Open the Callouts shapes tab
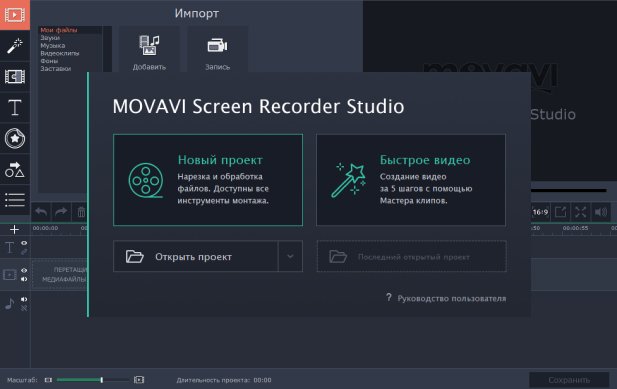This screenshot has width=617, height=389. [15, 169]
